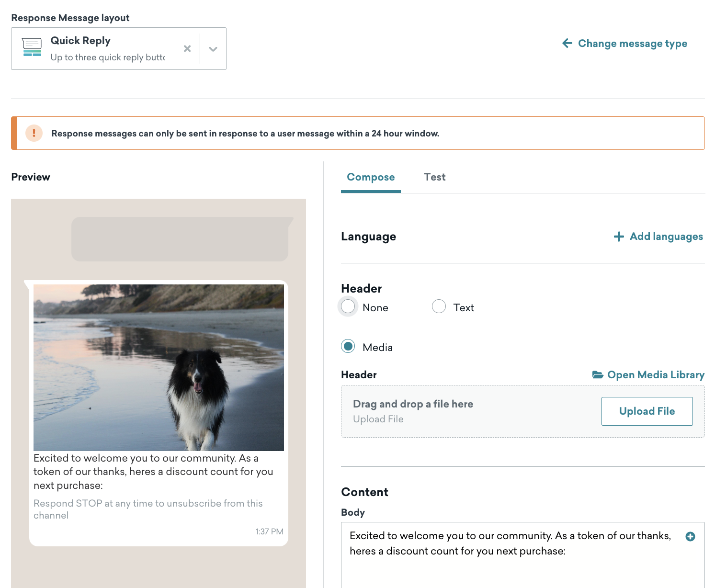Click the dog photo in the preview
The height and width of the screenshot is (588, 715).
pos(159,368)
